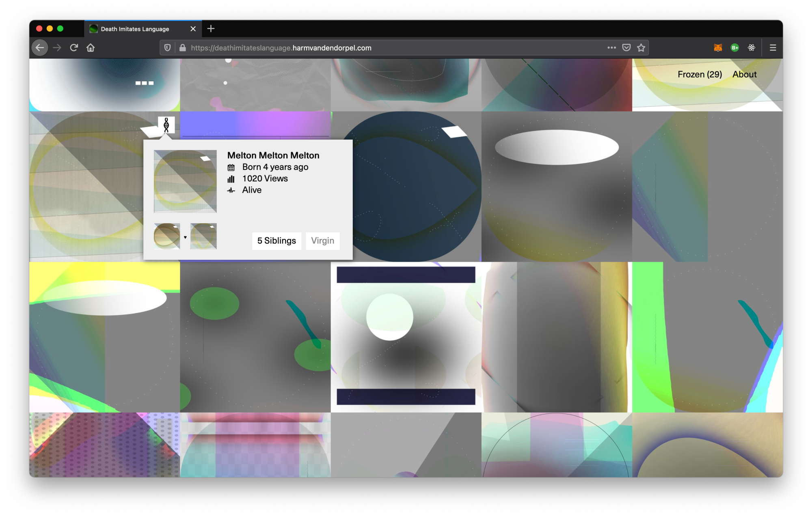Open tracking protection shield icon
This screenshot has width=812, height=516.
167,48
